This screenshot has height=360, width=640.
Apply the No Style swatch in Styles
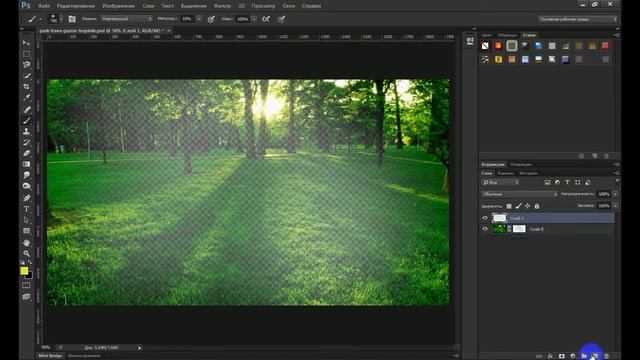(485, 46)
